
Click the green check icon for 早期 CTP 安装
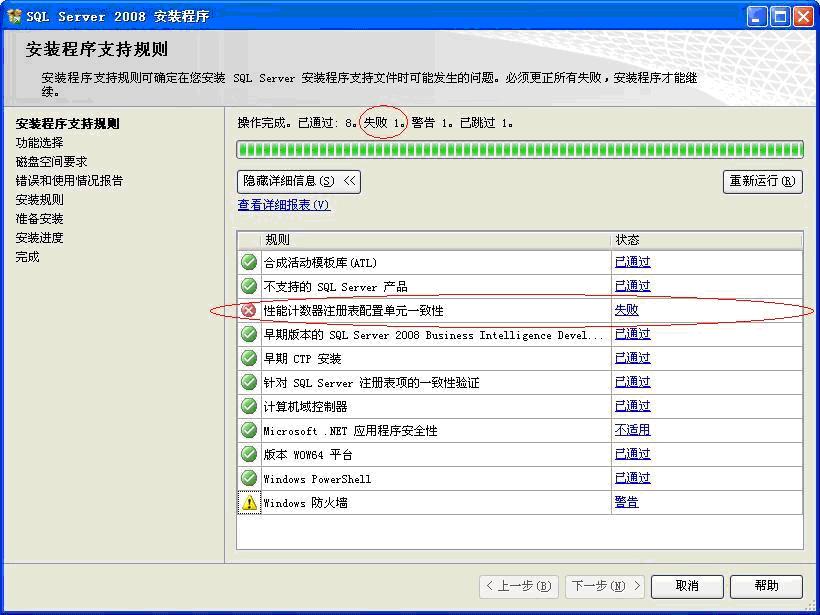[249, 358]
